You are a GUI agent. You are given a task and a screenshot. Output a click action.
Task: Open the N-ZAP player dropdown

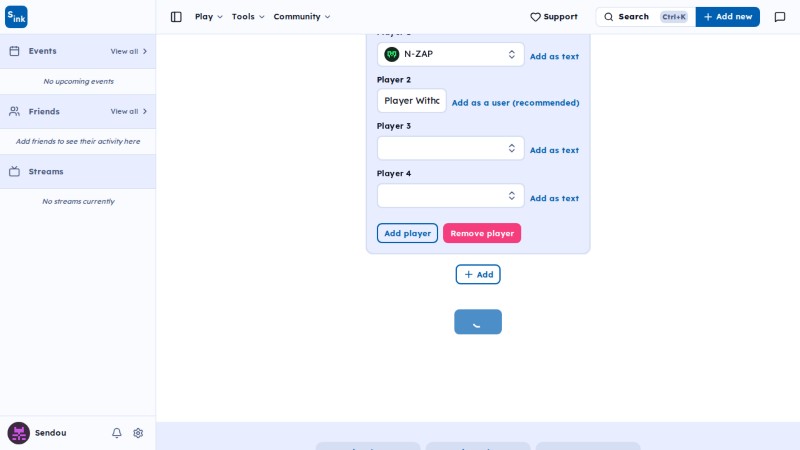pyautogui.click(x=451, y=54)
